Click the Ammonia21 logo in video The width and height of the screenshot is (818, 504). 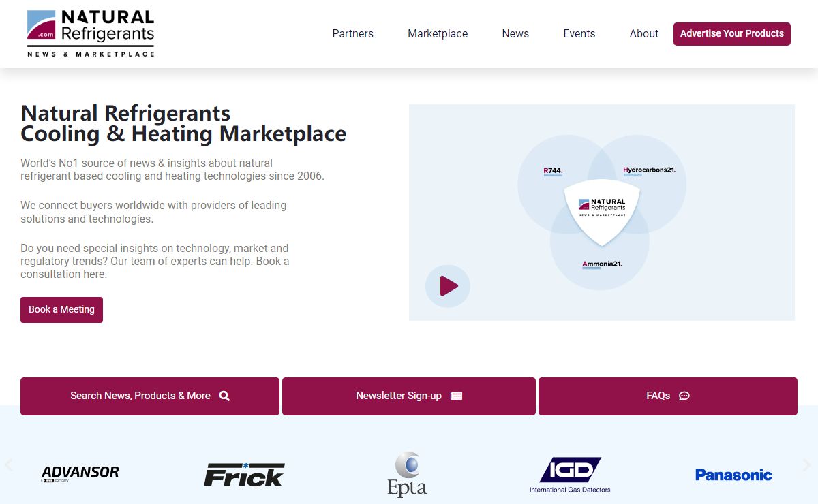point(602,264)
